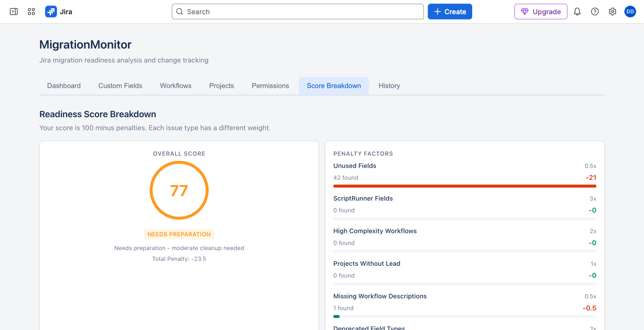Click the OVERALL SCORE label

click(179, 153)
